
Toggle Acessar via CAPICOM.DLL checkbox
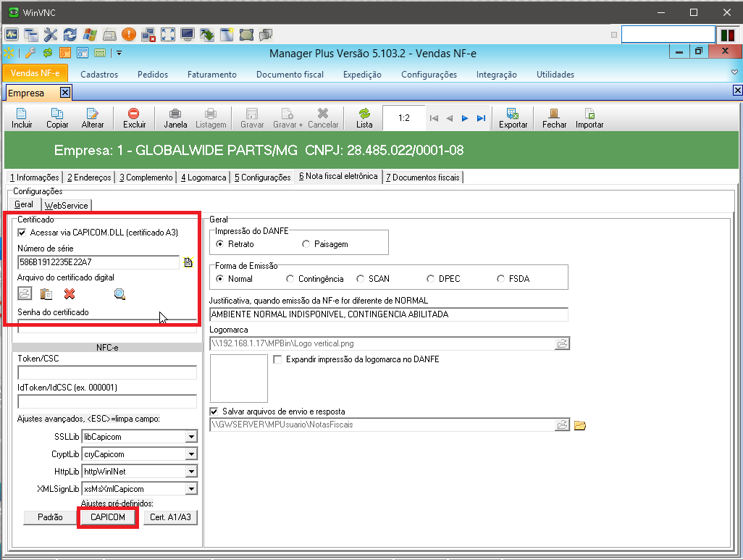22,233
